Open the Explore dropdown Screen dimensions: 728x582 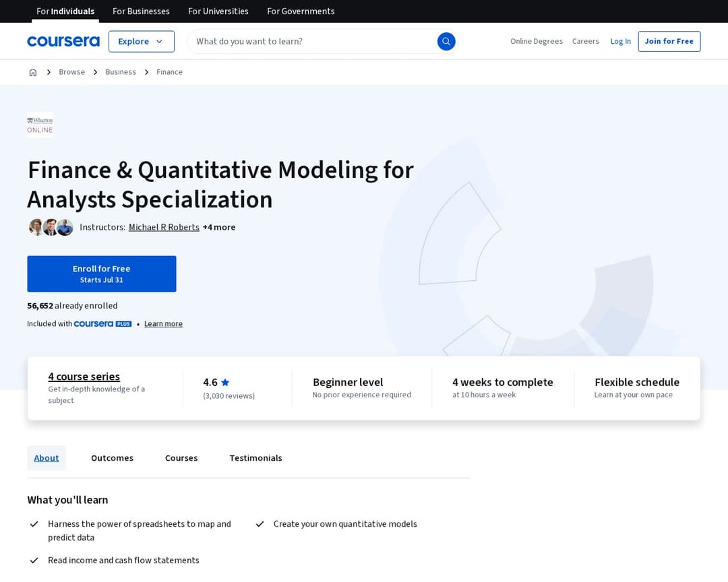click(x=141, y=41)
